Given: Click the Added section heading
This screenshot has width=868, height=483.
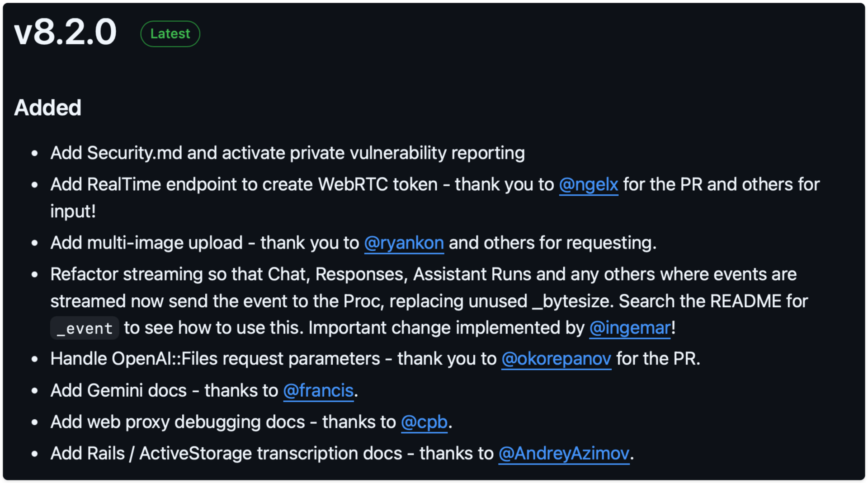Looking at the screenshot, I should pyautogui.click(x=47, y=108).
